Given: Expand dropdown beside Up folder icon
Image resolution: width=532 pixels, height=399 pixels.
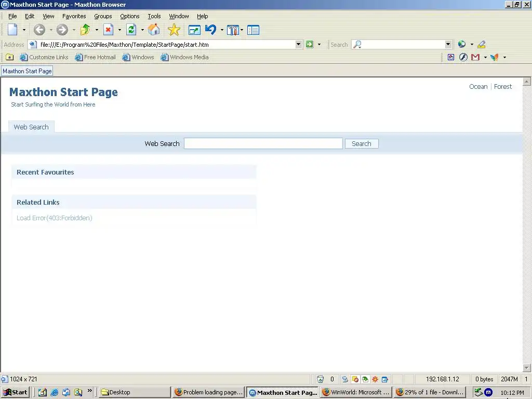Looking at the screenshot, I should tap(97, 30).
